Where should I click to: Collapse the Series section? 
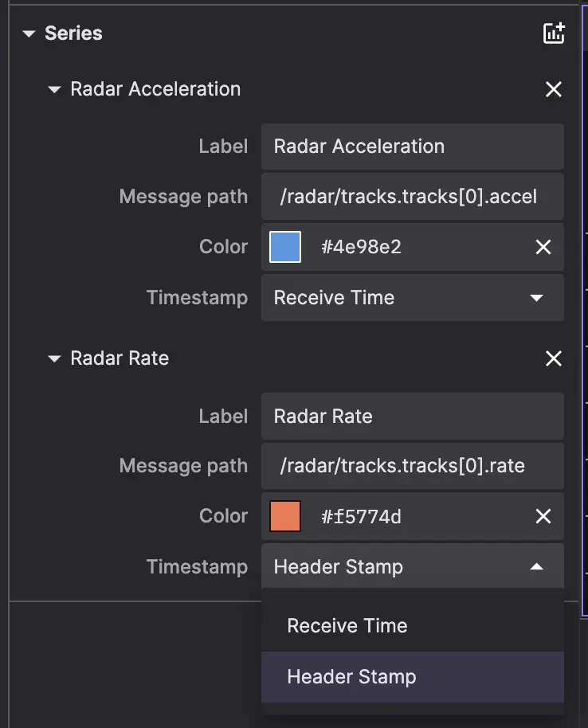click(x=29, y=33)
